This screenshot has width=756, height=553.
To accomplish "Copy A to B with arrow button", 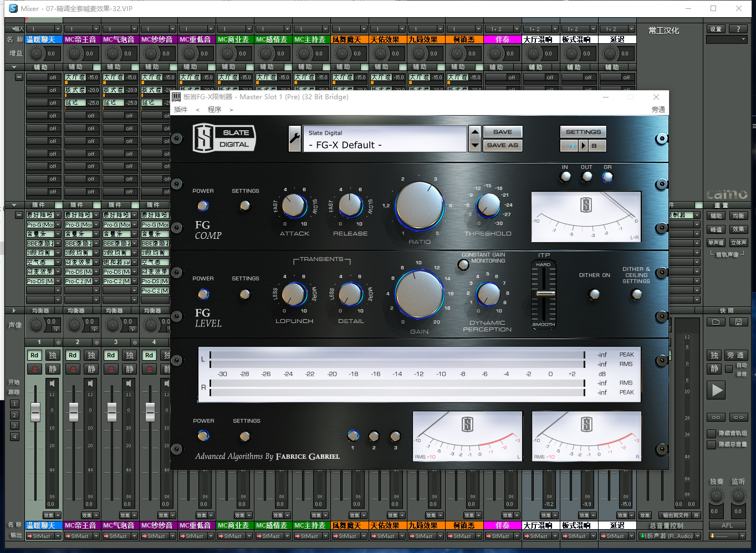I will point(583,146).
